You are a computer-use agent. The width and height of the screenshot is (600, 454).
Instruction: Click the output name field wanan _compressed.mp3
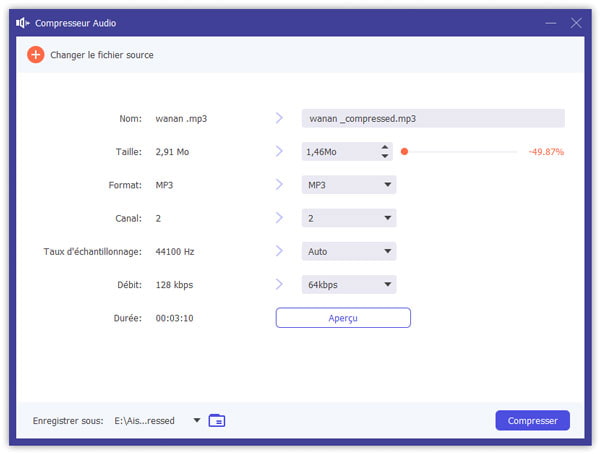432,118
